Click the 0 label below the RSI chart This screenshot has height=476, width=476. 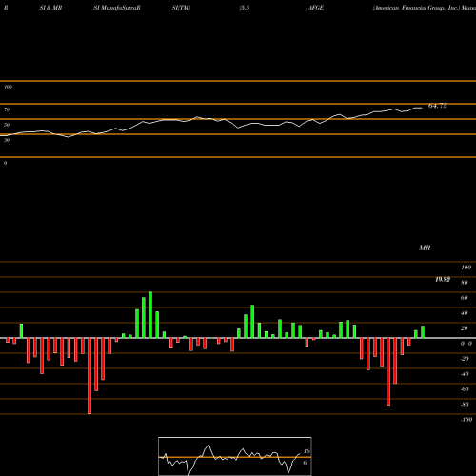click(5, 163)
